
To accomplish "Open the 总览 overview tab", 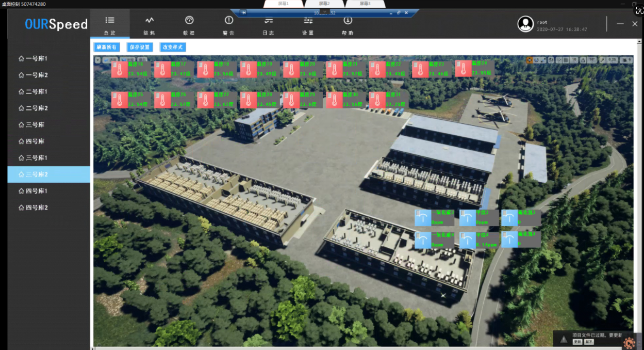I will pos(110,25).
